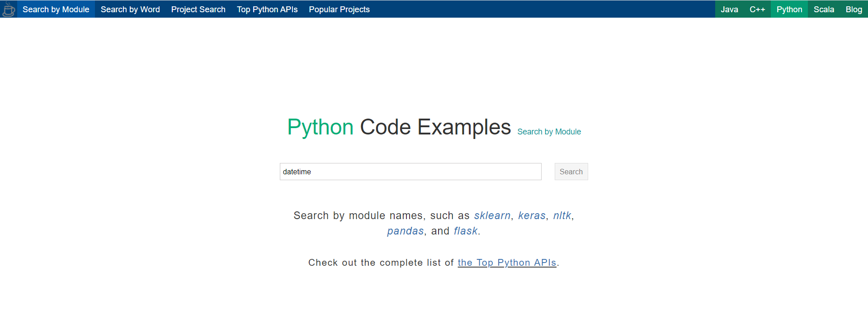Select the C++ language tab
The width and height of the screenshot is (868, 335).
[757, 10]
